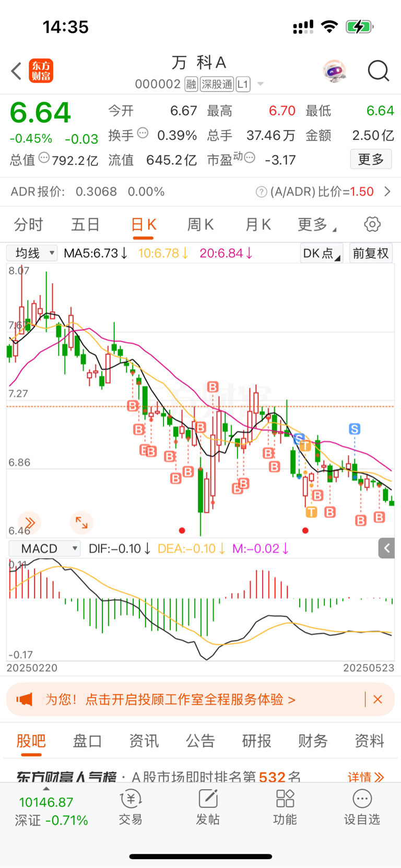Screen dimensions: 401x868
Task: Switch to the 资讯 tab
Action: click(144, 741)
